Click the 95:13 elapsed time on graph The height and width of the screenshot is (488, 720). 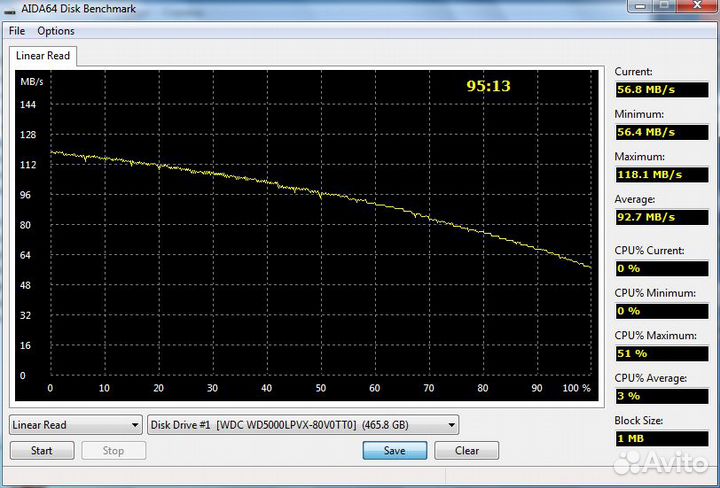click(488, 86)
